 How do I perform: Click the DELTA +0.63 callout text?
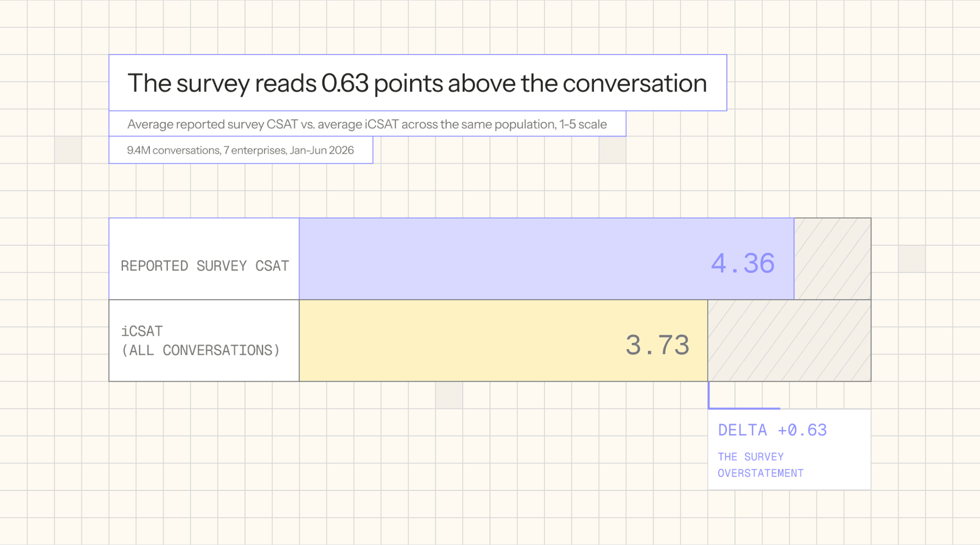point(772,430)
